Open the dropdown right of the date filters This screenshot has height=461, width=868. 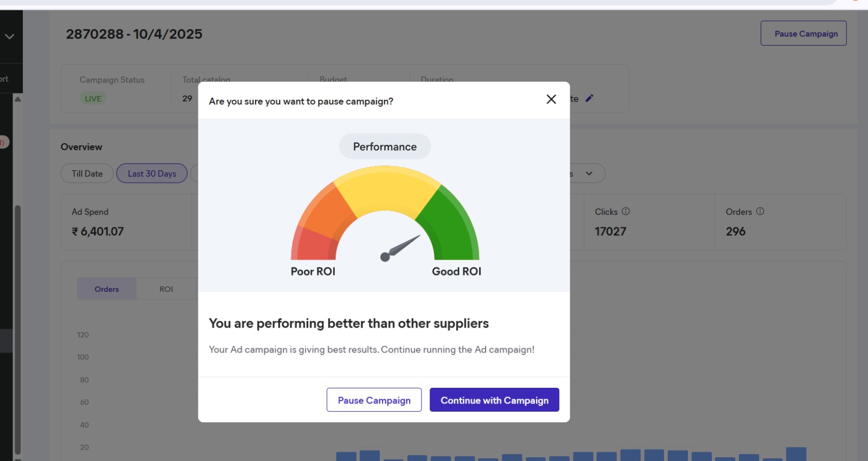point(589,174)
